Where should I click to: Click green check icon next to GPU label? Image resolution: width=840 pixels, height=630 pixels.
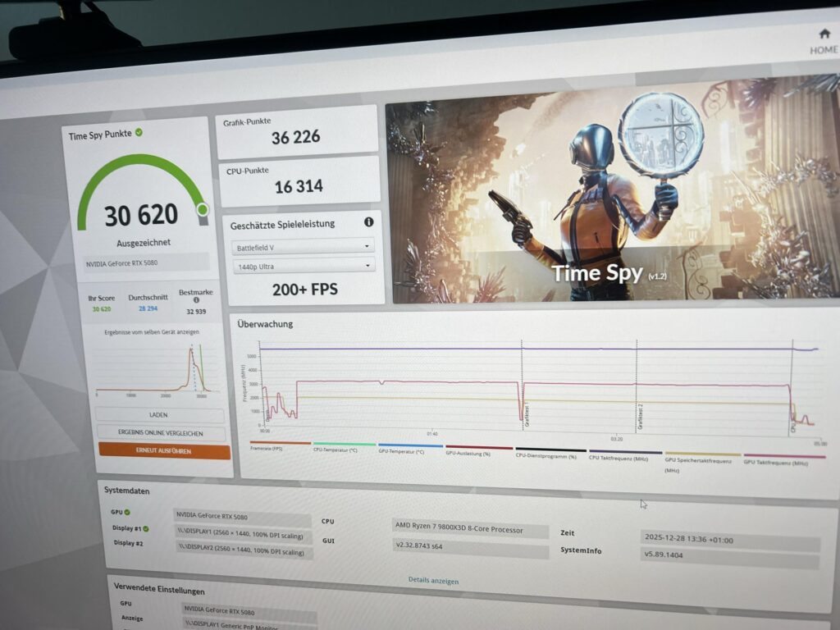[x=127, y=512]
